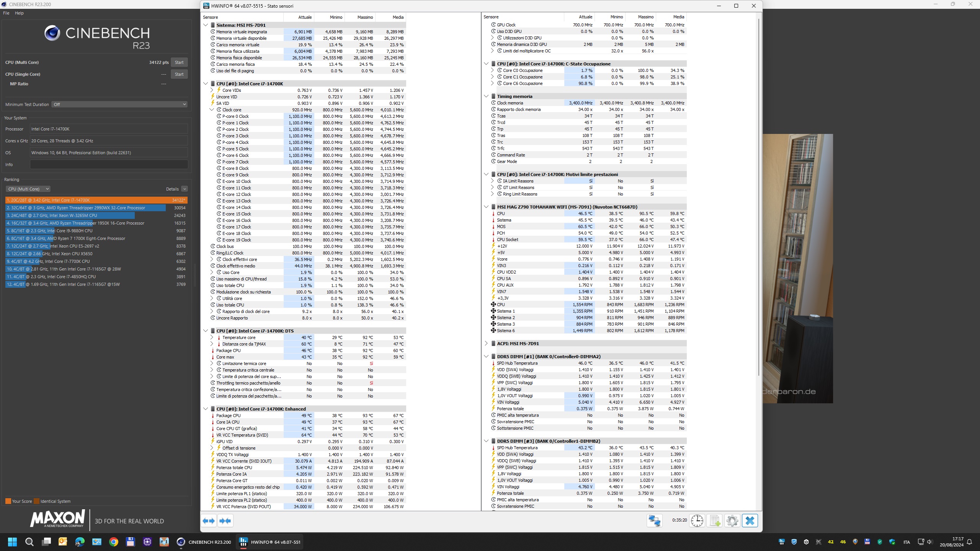The image size is (980, 551).
Task: Open the ITA language indicator
Action: pyautogui.click(x=906, y=542)
